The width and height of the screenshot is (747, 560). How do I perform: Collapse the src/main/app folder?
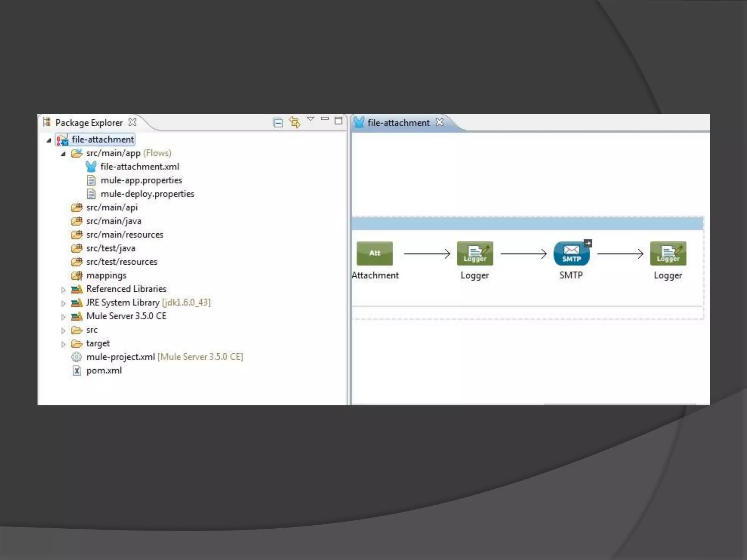[x=63, y=154]
